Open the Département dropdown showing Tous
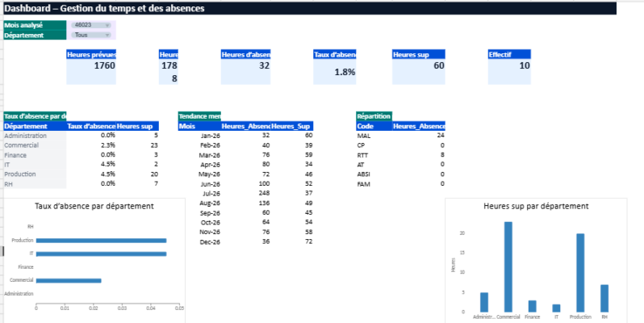Viewport: 644px width, 323px height. click(x=91, y=35)
